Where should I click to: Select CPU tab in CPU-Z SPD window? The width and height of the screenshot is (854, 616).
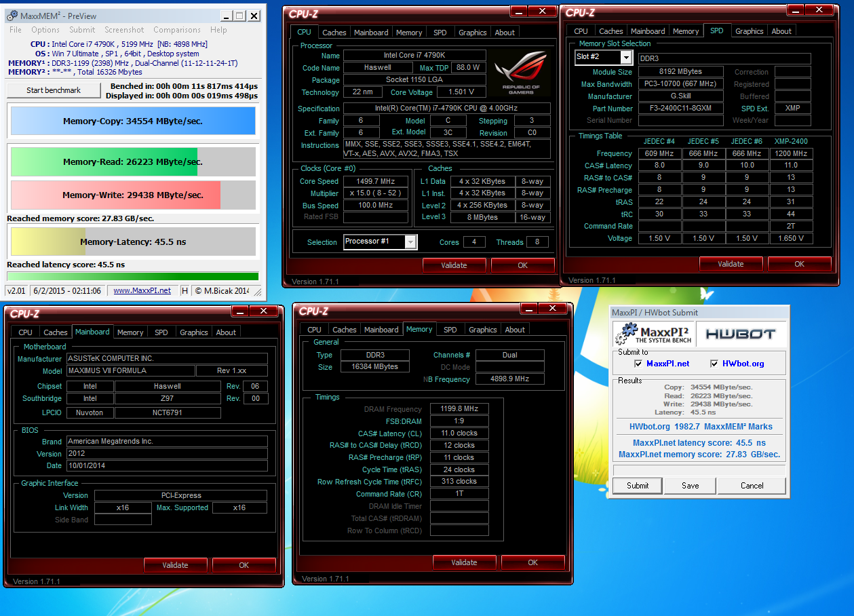pyautogui.click(x=581, y=31)
